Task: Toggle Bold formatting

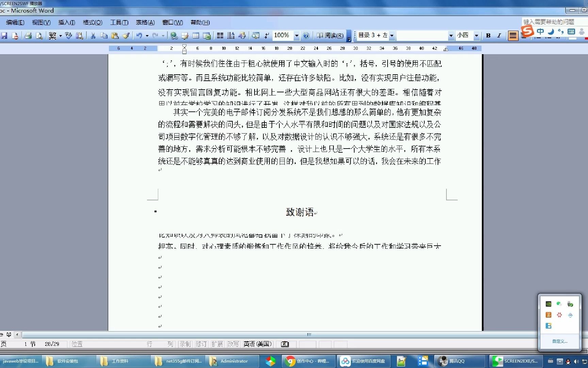Action: point(488,35)
